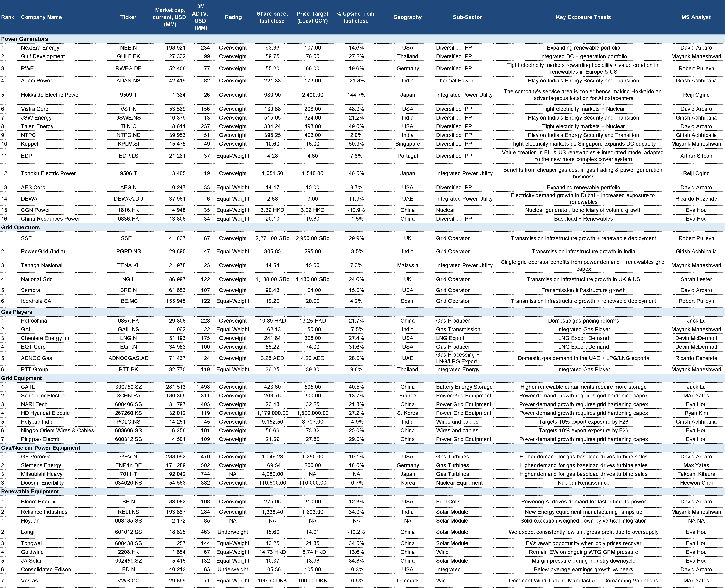This screenshot has width=725, height=588.
Task: Select the Key Exposure Thesis header
Action: pyautogui.click(x=583, y=17)
